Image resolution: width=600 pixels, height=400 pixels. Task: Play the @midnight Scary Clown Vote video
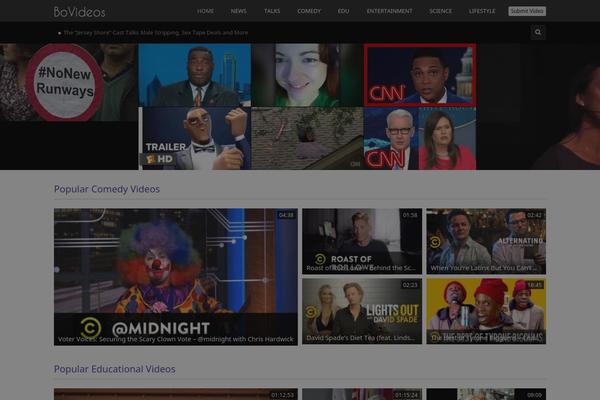tap(176, 277)
